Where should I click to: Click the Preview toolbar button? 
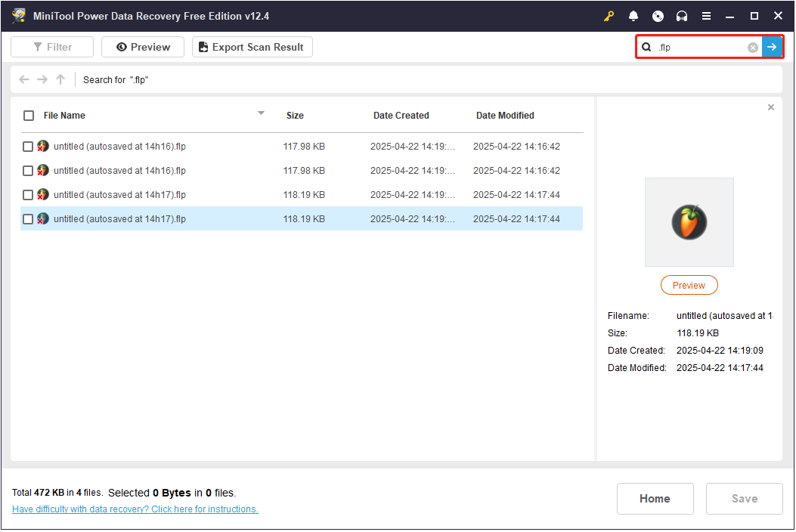click(x=143, y=47)
